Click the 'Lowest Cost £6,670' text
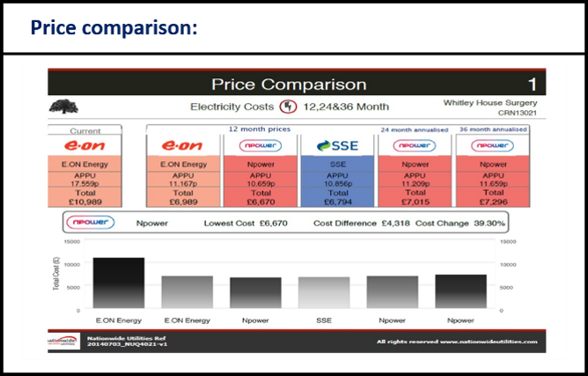This screenshot has width=588, height=376. tap(246, 224)
